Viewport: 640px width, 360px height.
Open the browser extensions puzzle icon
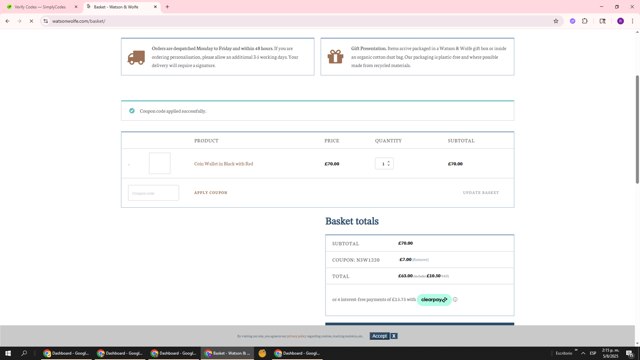coord(585,21)
